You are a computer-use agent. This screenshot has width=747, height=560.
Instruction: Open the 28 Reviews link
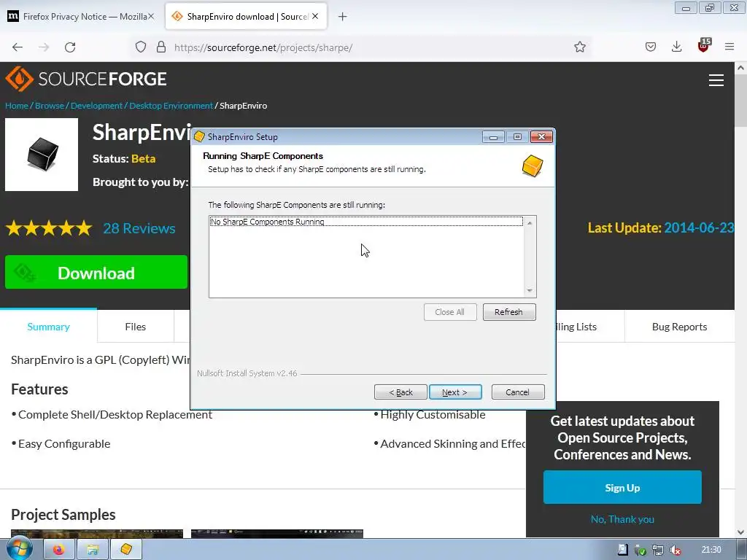pos(139,228)
